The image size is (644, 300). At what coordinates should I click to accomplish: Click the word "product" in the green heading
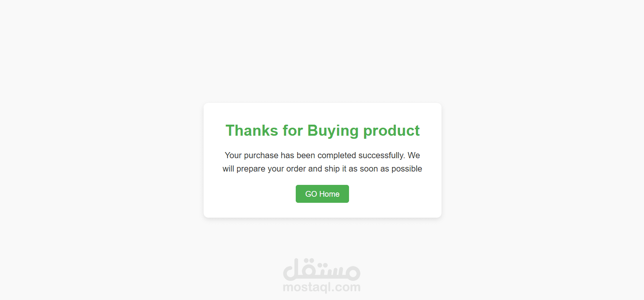391,131
